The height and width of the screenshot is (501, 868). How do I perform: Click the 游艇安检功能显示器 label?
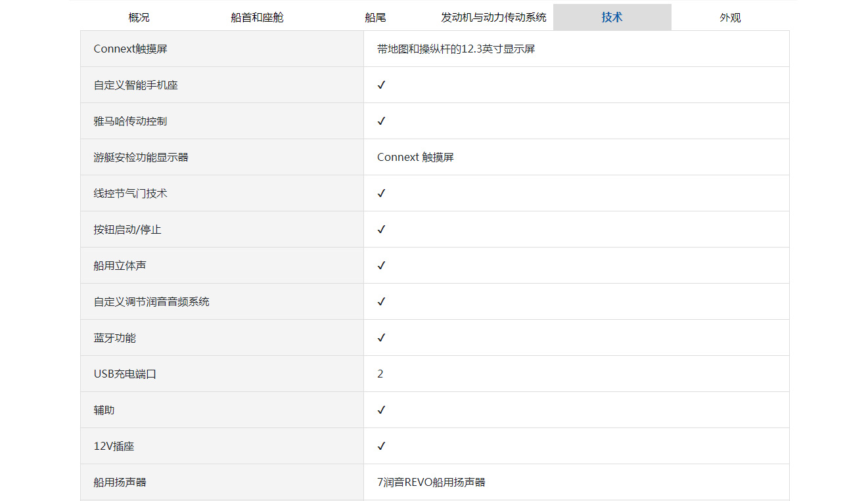141,157
